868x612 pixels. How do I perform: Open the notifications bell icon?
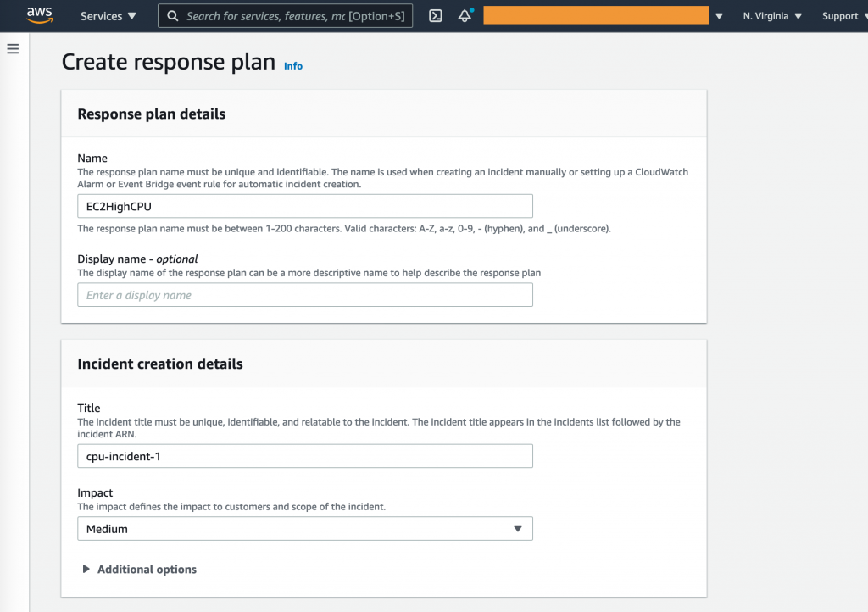tap(465, 16)
